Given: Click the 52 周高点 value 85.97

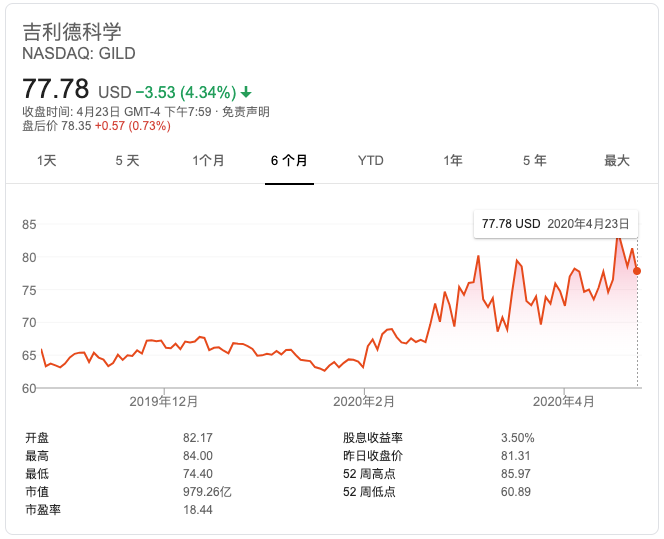Looking at the screenshot, I should (515, 474).
